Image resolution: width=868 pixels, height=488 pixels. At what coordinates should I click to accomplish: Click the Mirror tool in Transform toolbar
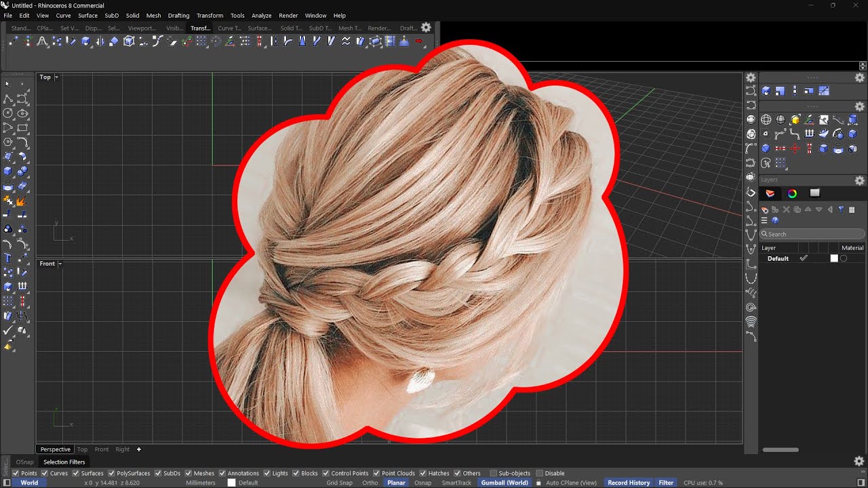tap(100, 41)
